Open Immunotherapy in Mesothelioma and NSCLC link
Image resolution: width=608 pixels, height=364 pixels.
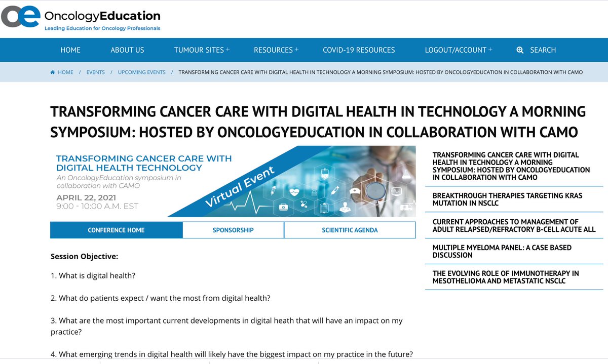[506, 277]
